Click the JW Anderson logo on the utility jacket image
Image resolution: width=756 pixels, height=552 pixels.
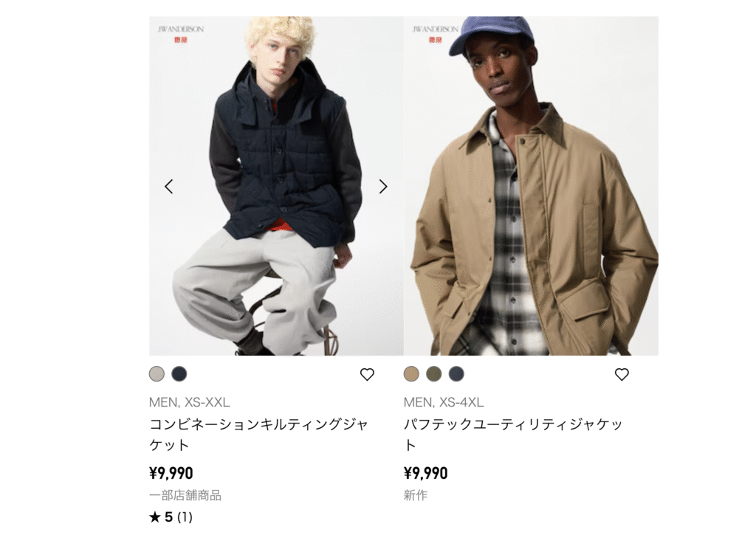point(436,34)
